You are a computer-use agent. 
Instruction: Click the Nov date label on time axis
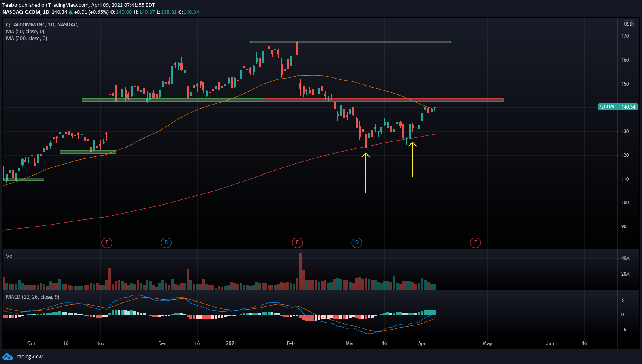pos(101,343)
